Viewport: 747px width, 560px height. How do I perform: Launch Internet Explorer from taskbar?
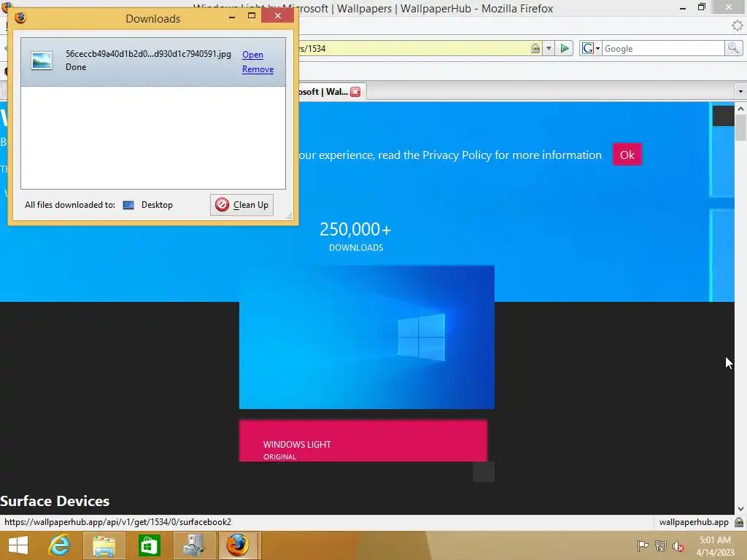(x=60, y=545)
